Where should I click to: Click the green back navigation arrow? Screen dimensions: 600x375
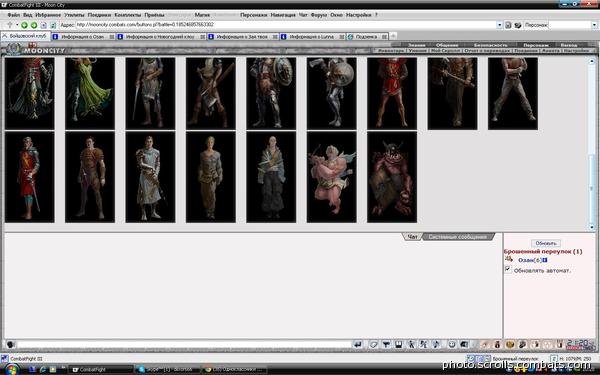coord(24,25)
